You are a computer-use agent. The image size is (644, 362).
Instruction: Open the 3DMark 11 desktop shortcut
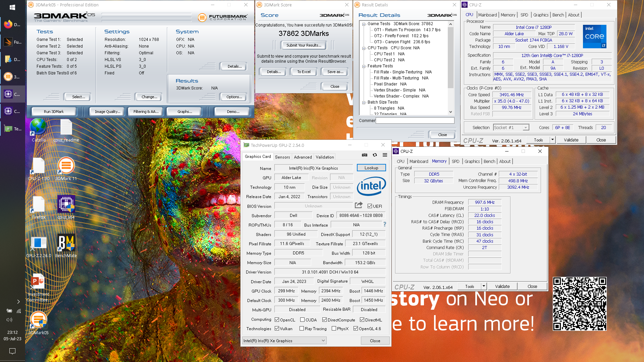click(x=66, y=169)
